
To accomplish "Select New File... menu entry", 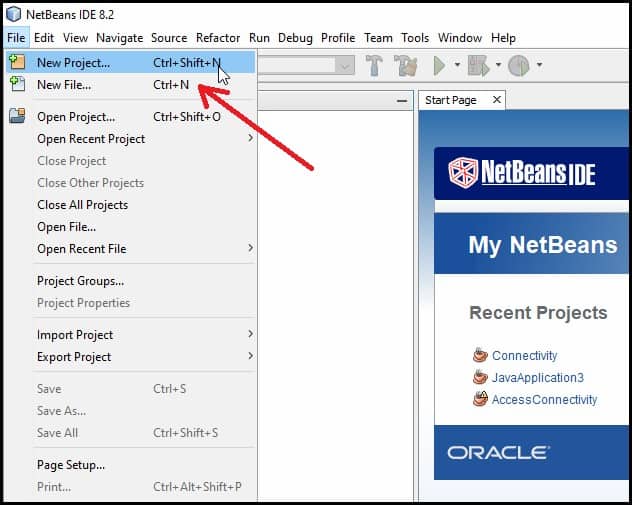I will (x=131, y=85).
